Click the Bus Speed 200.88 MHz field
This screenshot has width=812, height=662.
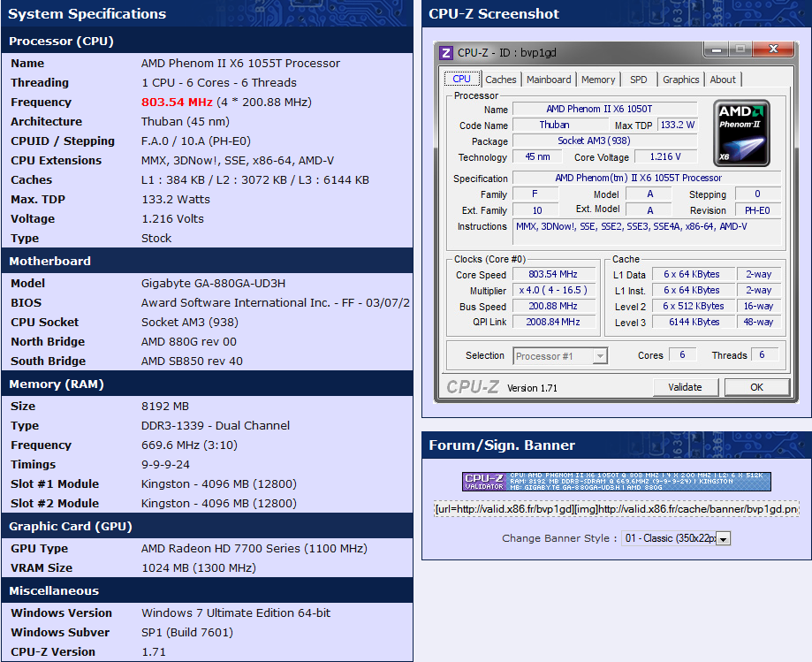coord(552,306)
